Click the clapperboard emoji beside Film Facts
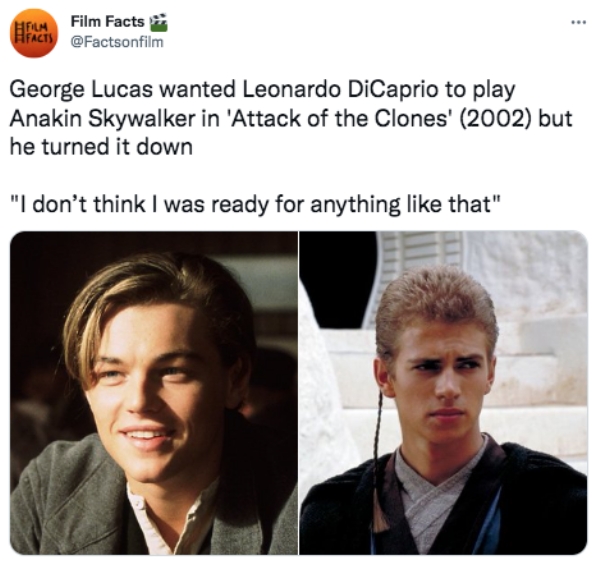 pos(158,22)
